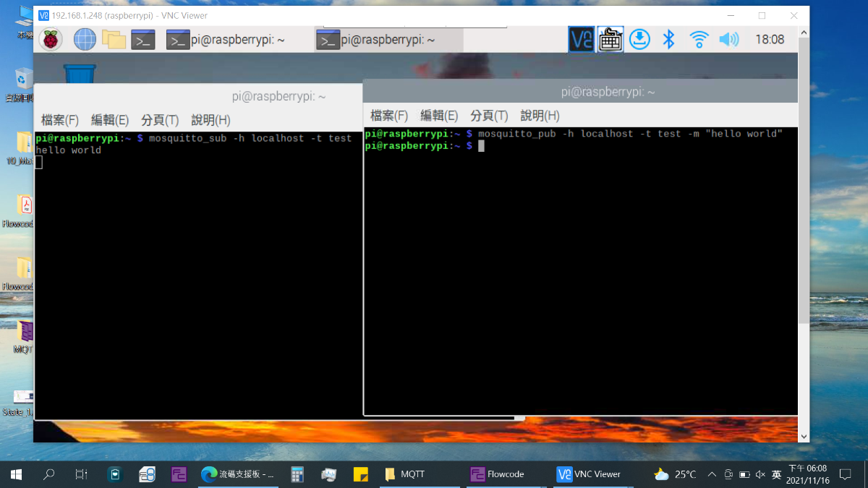Open the file manager folders icon
Screen dimensions: 868x488
coord(114,40)
